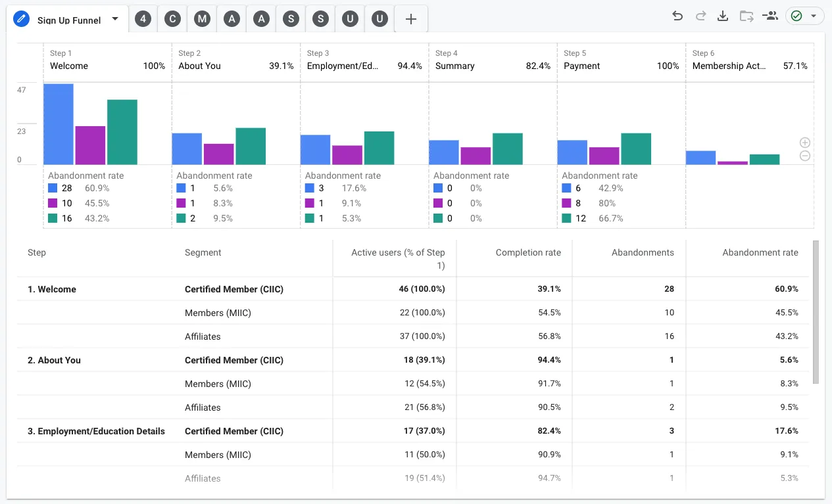The height and width of the screenshot is (504, 832).
Task: Click the green bar in Step 2 About You
Action: (x=251, y=146)
